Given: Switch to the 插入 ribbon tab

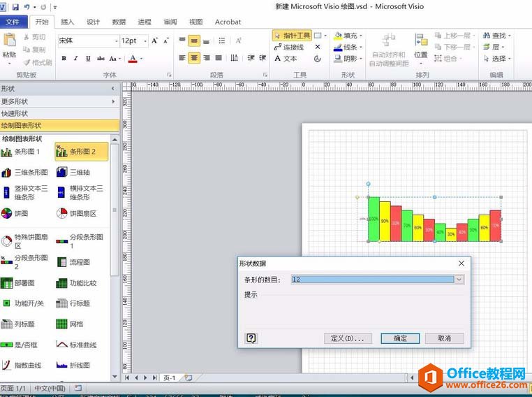Looking at the screenshot, I should click(68, 22).
